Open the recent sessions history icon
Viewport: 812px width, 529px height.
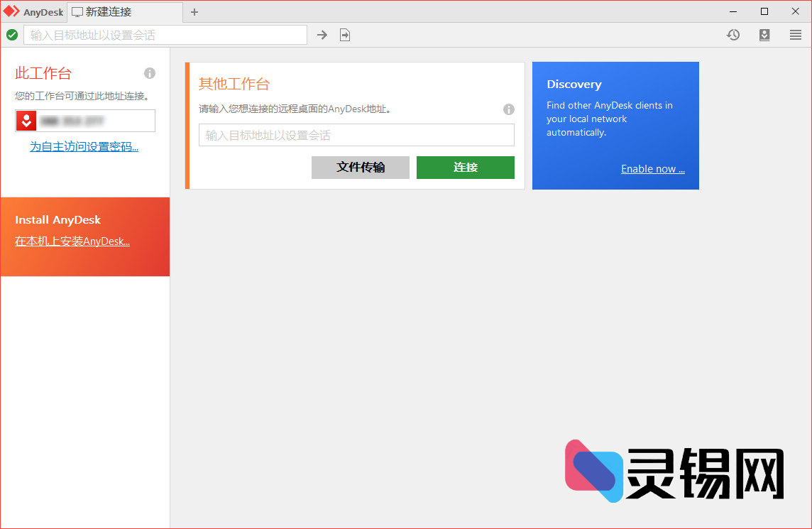pyautogui.click(x=733, y=34)
